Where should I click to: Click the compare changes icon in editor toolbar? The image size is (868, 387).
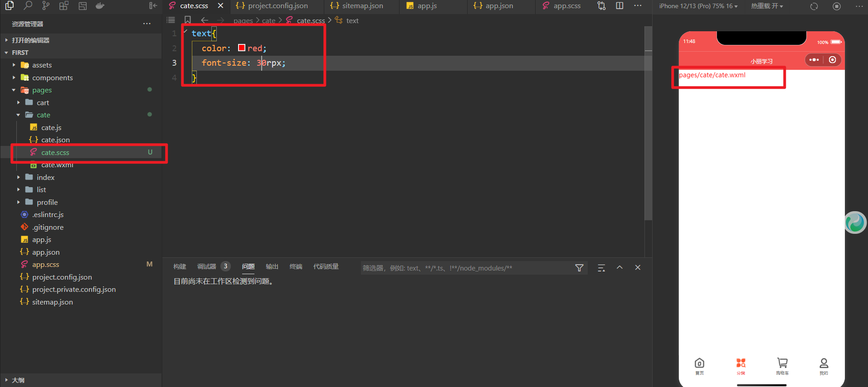[601, 5]
